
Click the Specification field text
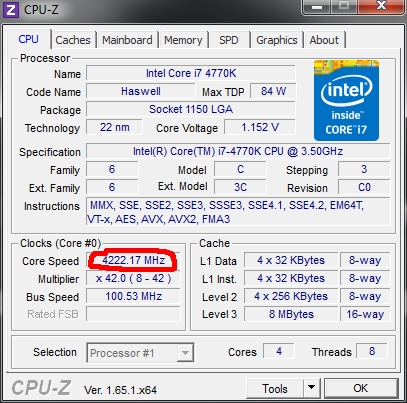click(x=238, y=152)
